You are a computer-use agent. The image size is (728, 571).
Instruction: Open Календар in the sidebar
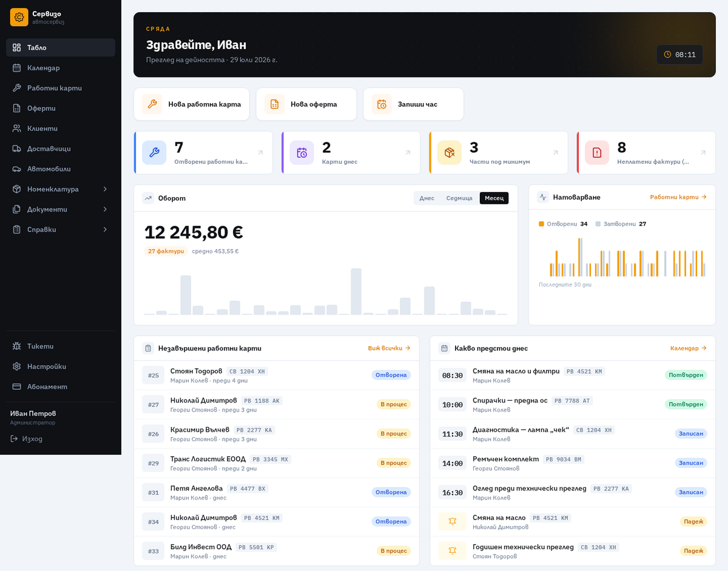[61, 68]
